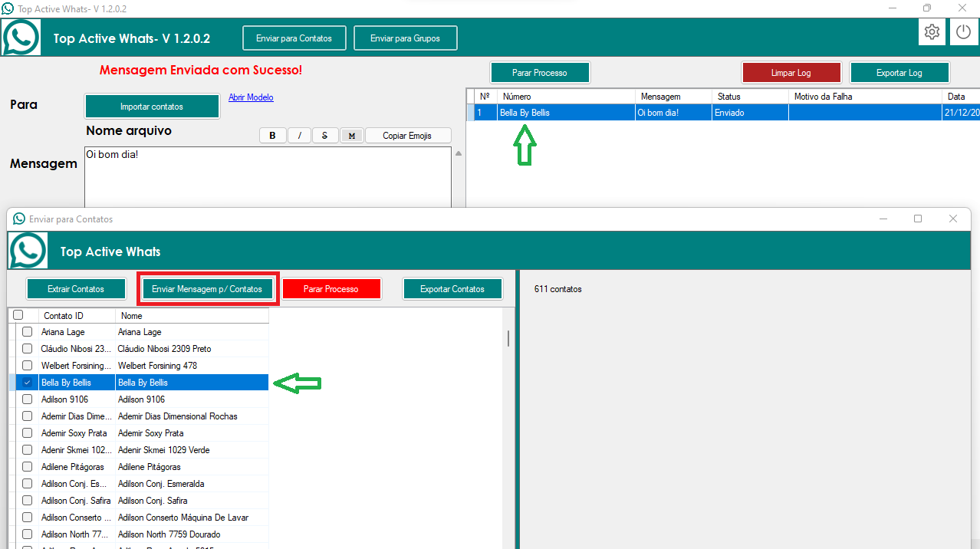Click the teal Parar Processo button
Image resolution: width=980 pixels, height=549 pixels.
click(540, 73)
